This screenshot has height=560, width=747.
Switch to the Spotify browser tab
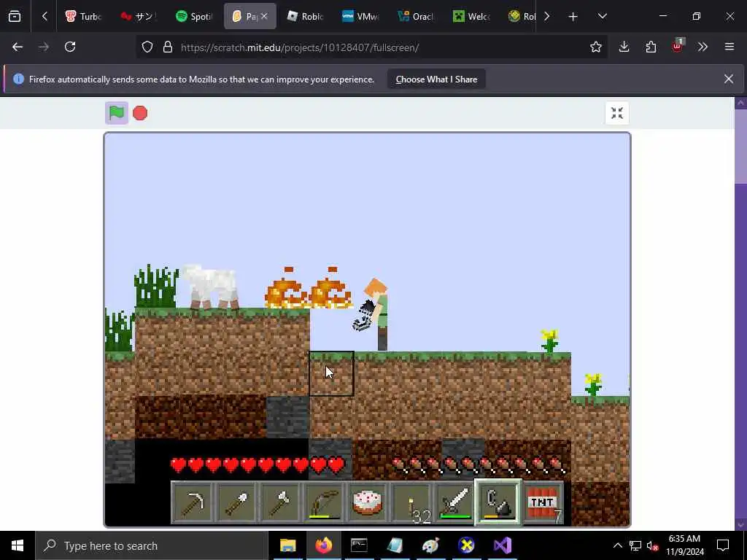pyautogui.click(x=194, y=16)
